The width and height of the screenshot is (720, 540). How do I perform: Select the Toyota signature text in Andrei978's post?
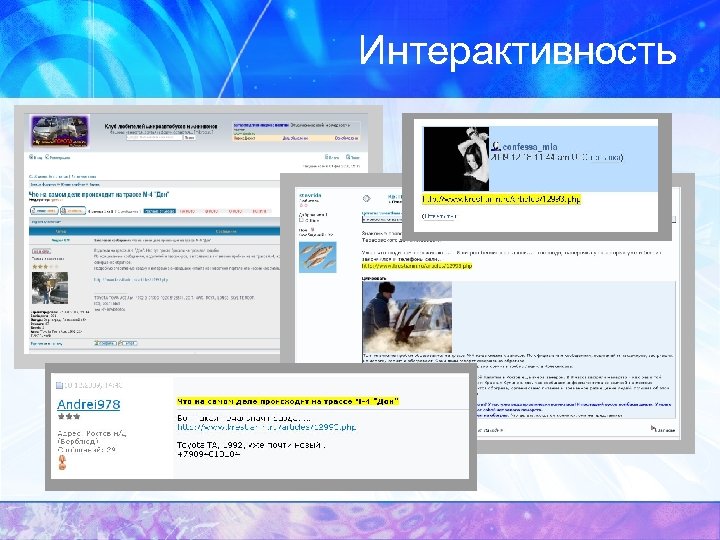click(x=251, y=445)
